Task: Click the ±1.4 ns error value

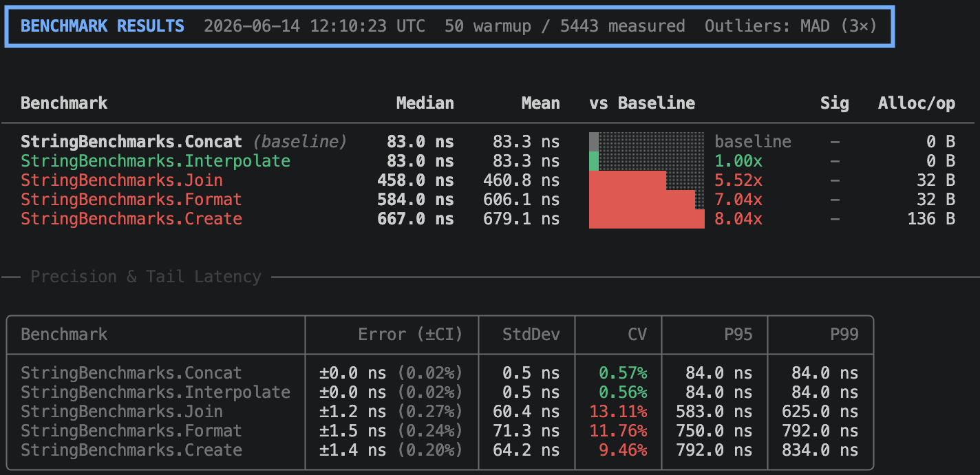Action: pyautogui.click(x=353, y=450)
